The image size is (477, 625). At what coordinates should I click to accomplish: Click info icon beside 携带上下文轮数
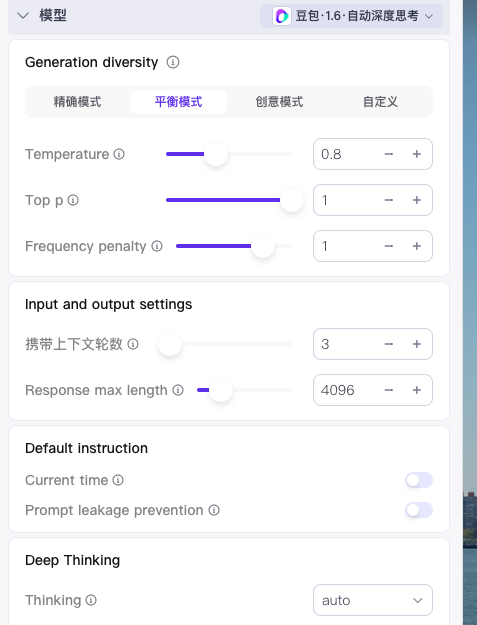point(133,344)
